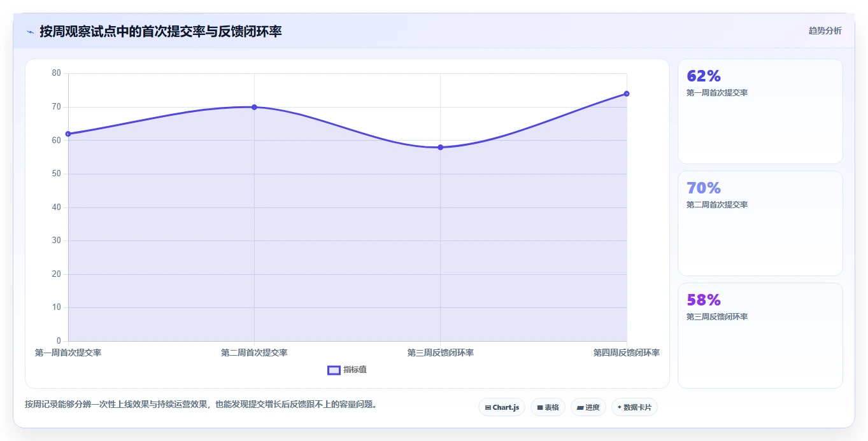Click the Chart.js tag chip
The height and width of the screenshot is (441, 868).
click(502, 407)
